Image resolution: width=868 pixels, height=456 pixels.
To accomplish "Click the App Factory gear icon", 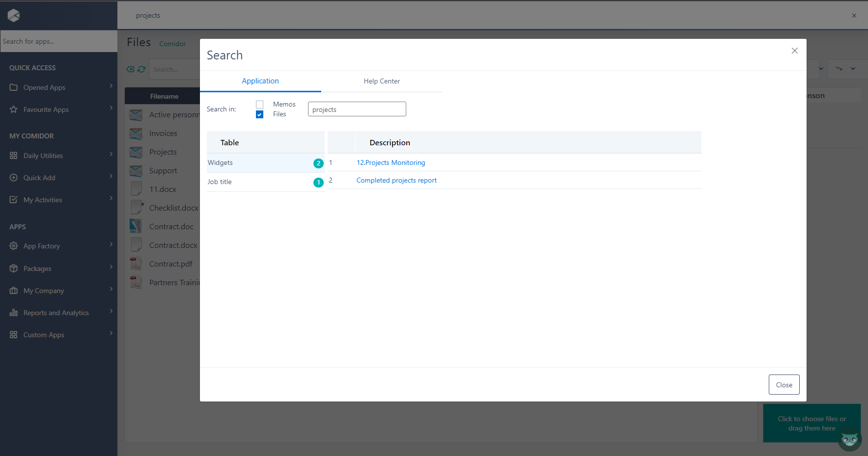I will 14,246.
